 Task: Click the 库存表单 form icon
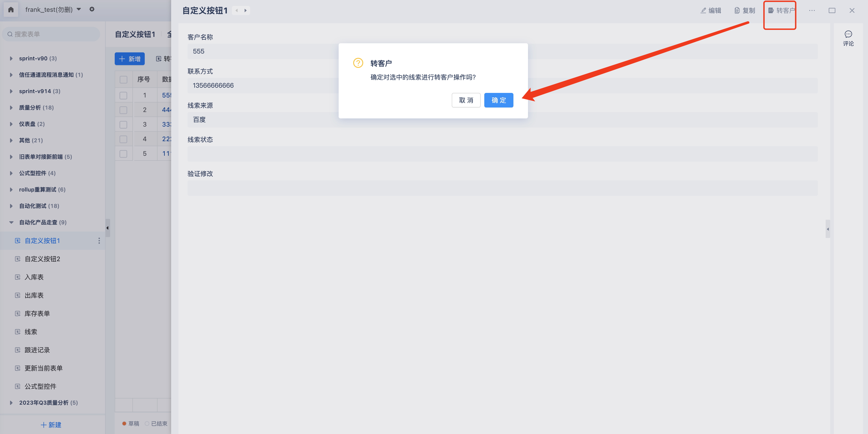(18, 314)
